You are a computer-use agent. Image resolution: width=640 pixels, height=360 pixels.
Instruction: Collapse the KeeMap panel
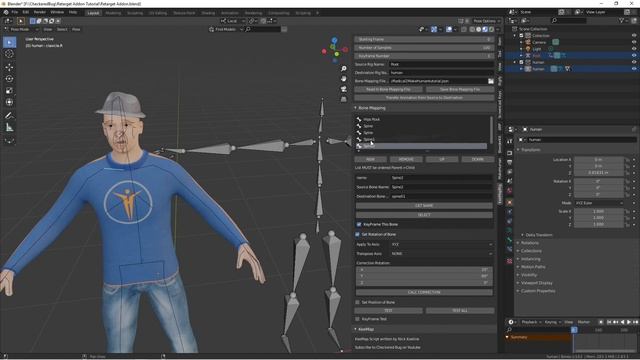tap(356, 329)
